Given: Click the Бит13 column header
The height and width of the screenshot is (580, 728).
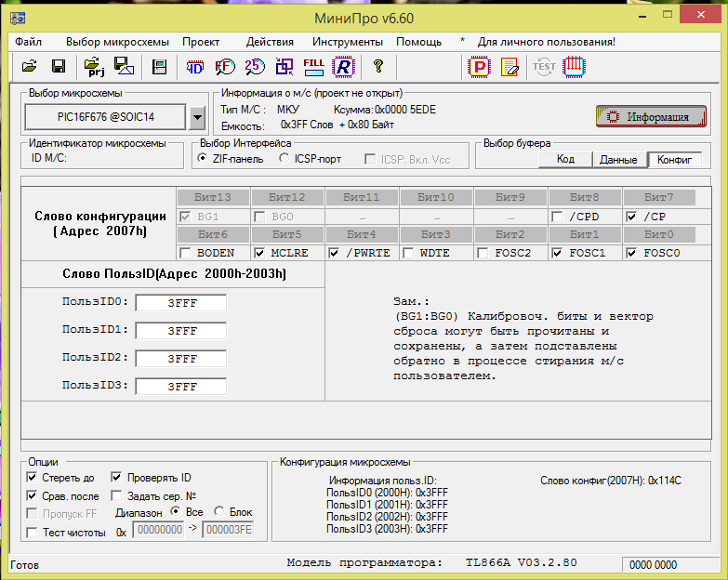Looking at the screenshot, I should [213, 197].
